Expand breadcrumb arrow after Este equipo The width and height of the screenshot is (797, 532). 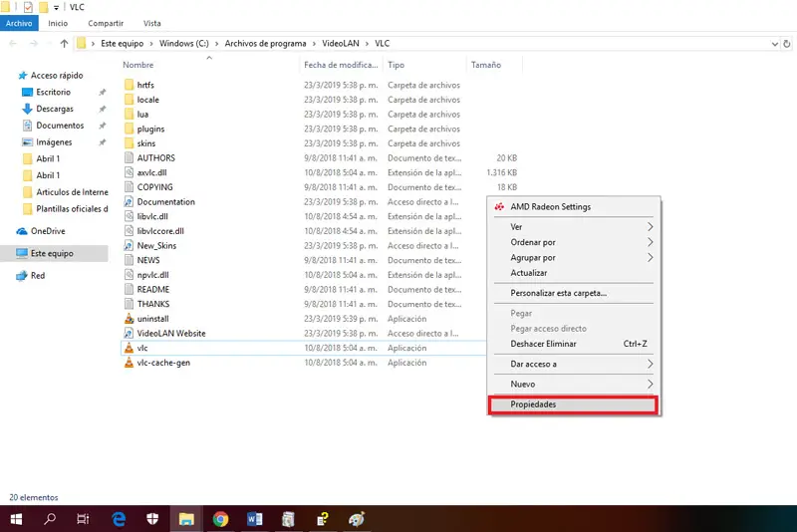pyautogui.click(x=151, y=44)
